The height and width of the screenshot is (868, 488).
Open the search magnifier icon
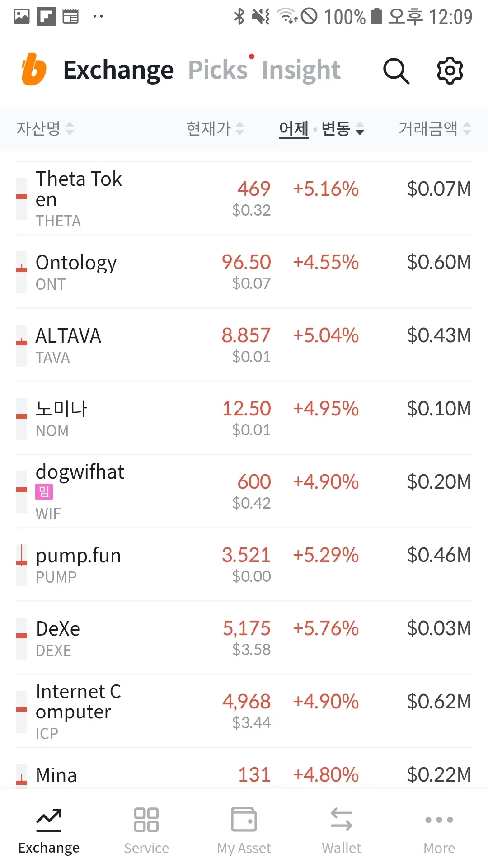coord(396,71)
